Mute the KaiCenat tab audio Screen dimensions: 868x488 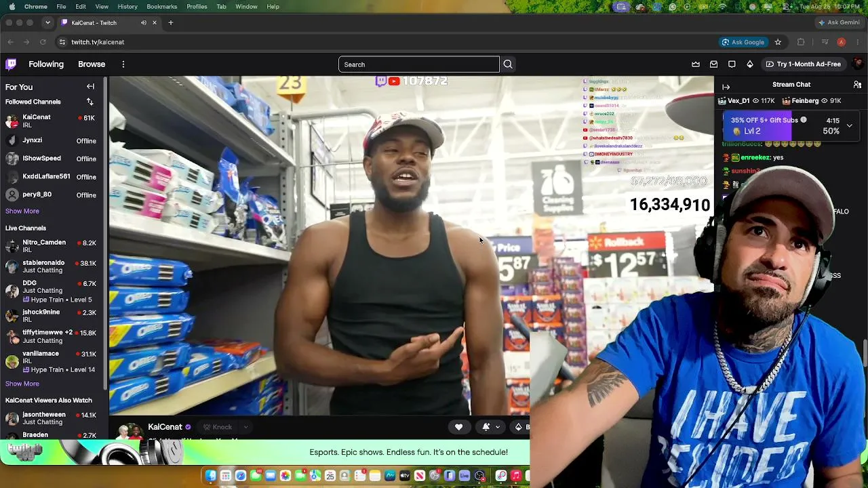tap(143, 23)
